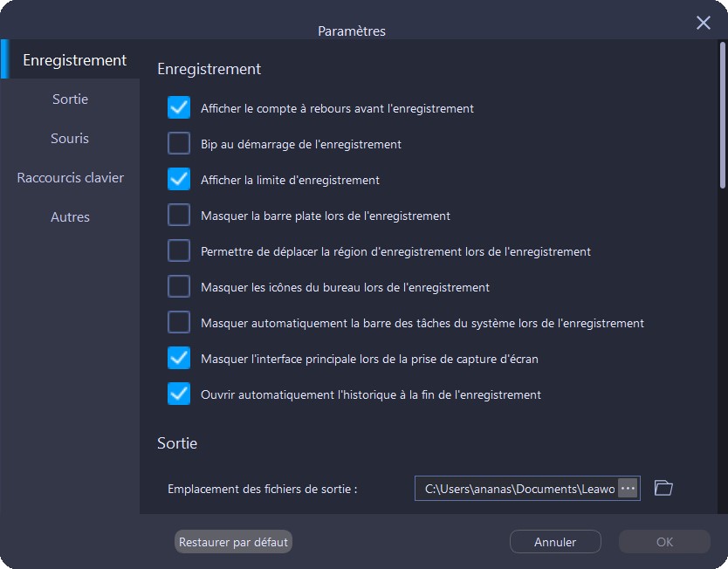Enable auto-hide system taskbar checkbox
Image resolution: width=728 pixels, height=569 pixels.
(179, 323)
